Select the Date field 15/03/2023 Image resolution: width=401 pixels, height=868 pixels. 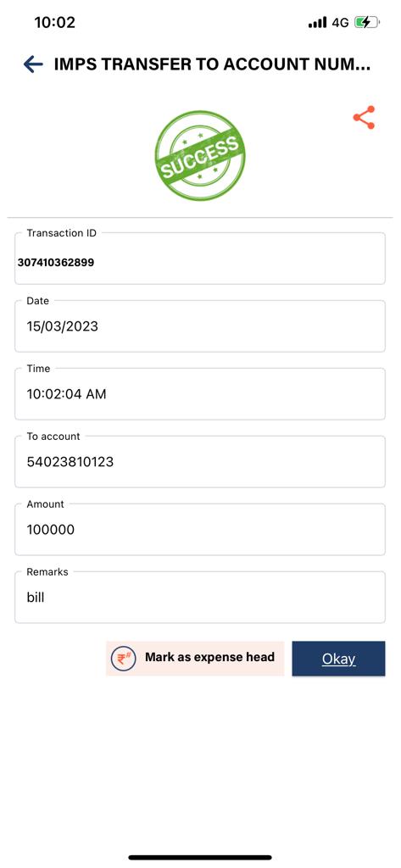point(200,326)
